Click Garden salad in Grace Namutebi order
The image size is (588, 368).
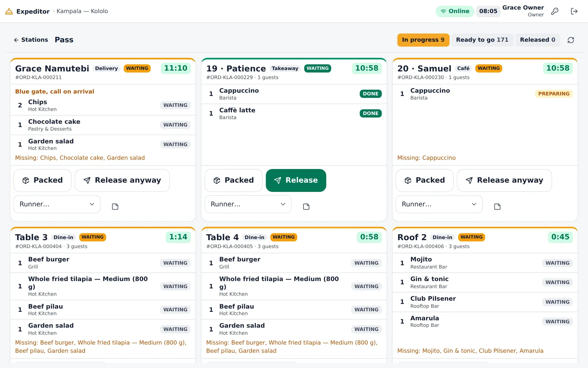pos(103,144)
